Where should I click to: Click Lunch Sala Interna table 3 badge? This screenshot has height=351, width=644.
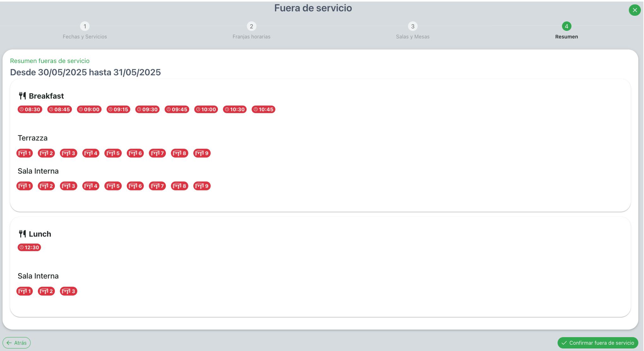(x=68, y=291)
